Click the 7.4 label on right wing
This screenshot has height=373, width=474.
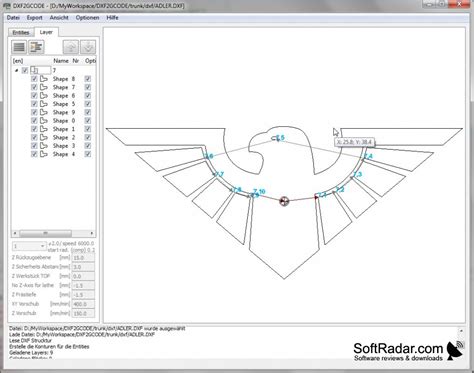click(368, 156)
